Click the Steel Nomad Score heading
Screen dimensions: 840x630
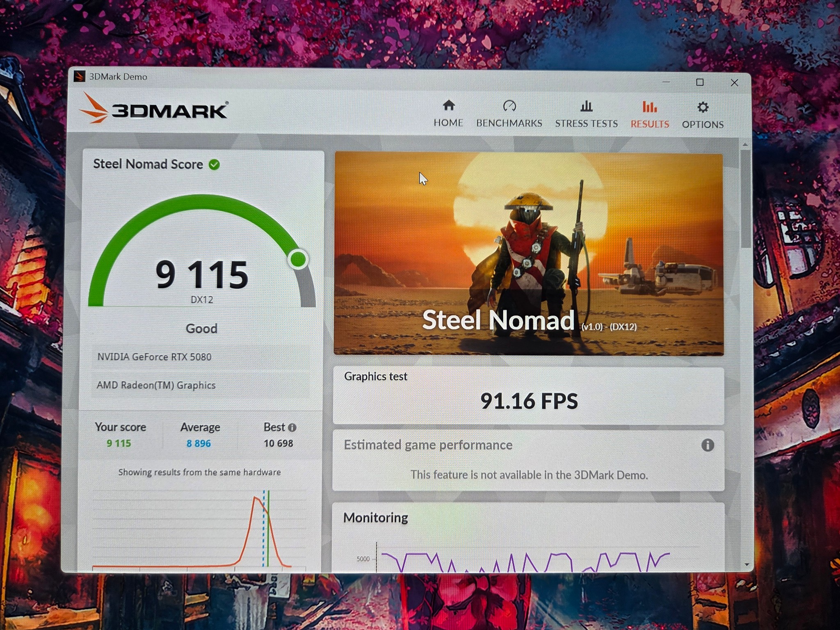[x=148, y=164]
